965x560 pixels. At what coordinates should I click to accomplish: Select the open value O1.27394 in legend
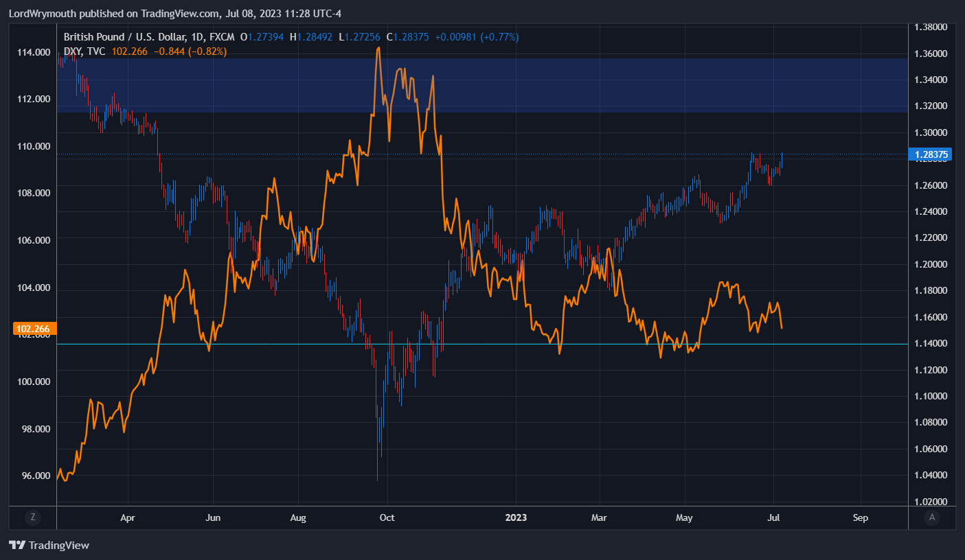tap(262, 37)
